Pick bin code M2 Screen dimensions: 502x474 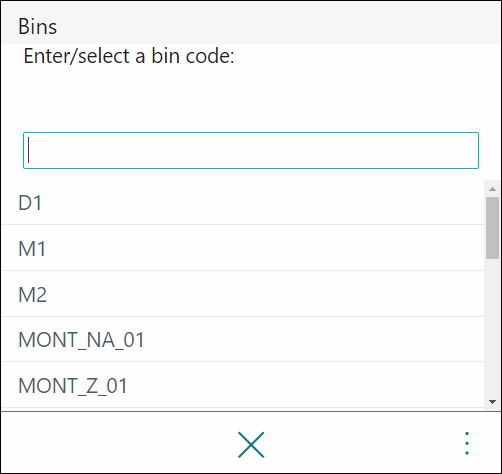tap(243, 294)
